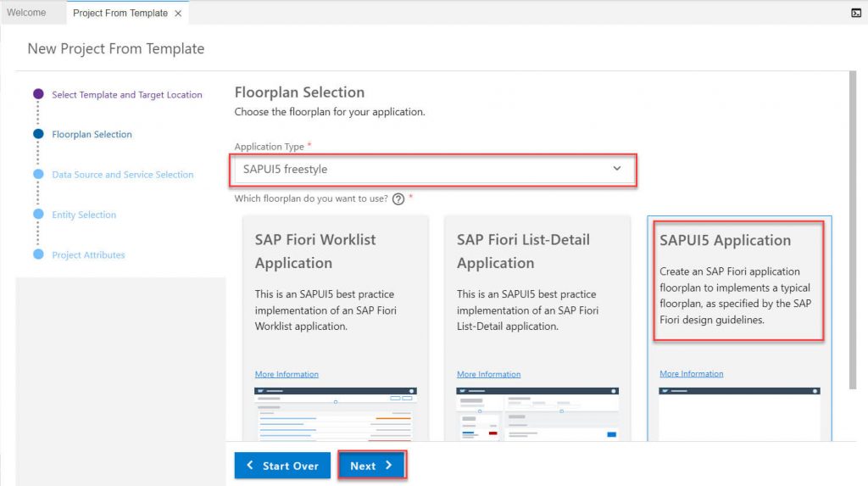This screenshot has width=868, height=486.
Task: Open More Information for Worklist Application
Action: [287, 375]
